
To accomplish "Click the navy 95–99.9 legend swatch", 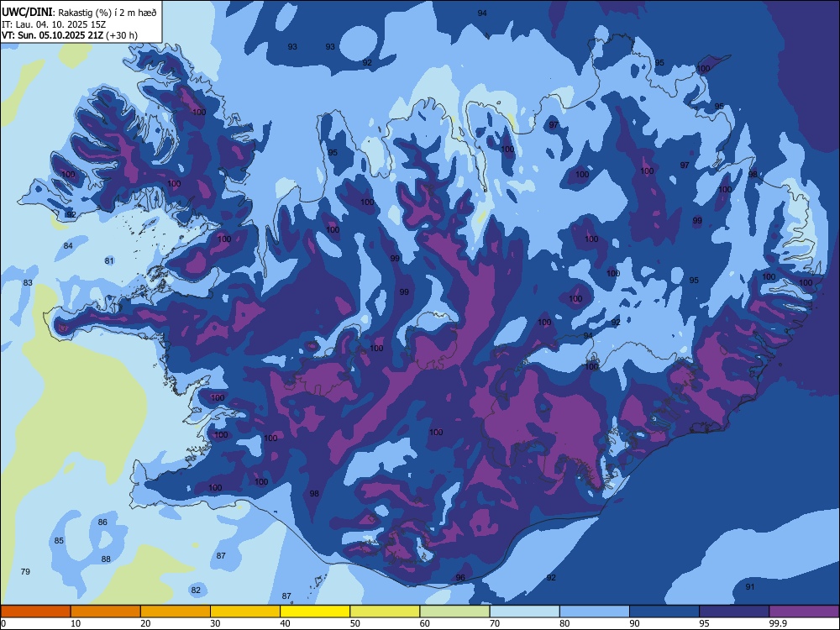I will 734,612.
